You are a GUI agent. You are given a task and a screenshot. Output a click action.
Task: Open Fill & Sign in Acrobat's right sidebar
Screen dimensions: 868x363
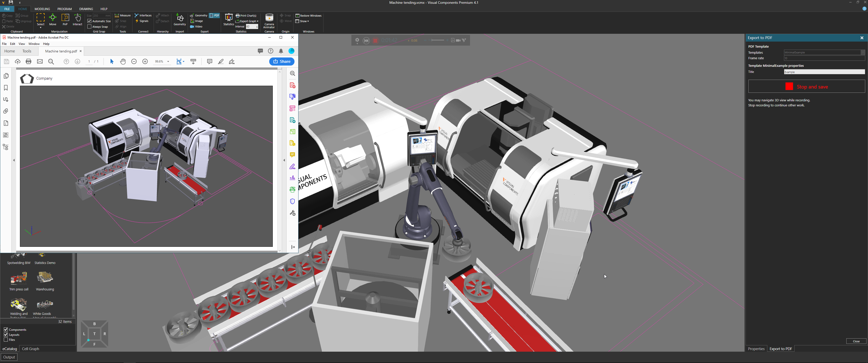(292, 166)
